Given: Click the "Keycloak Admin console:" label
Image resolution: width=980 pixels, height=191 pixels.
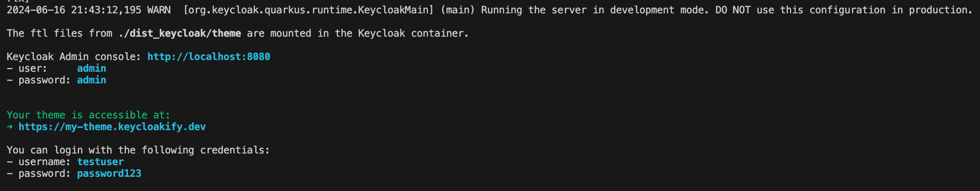Looking at the screenshot, I should [74, 57].
